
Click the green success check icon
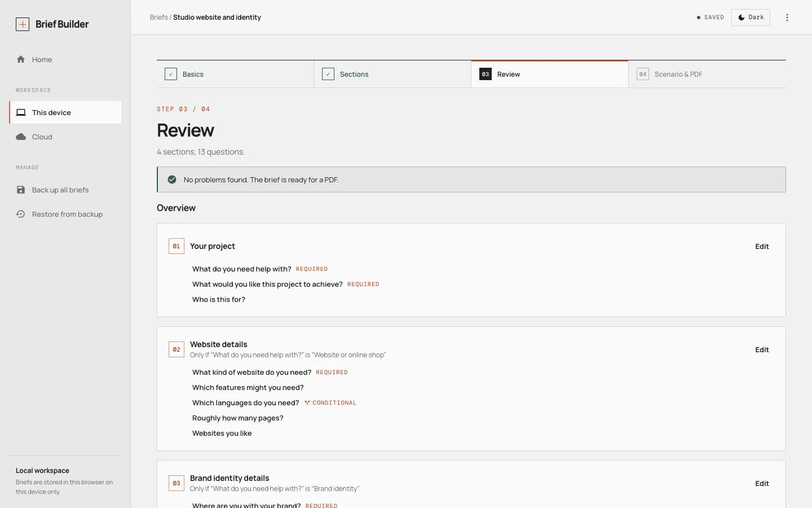coord(172,179)
